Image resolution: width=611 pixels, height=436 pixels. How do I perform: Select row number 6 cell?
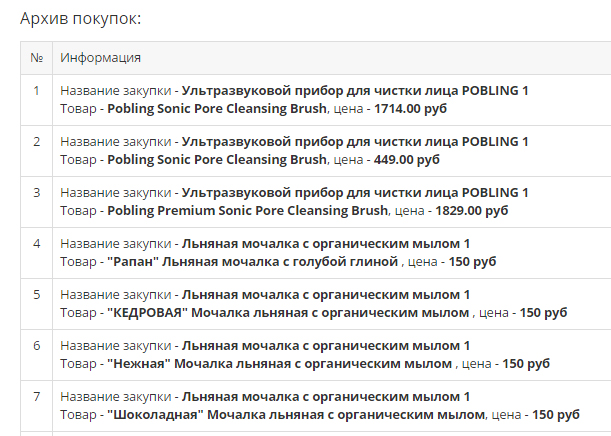click(36, 346)
